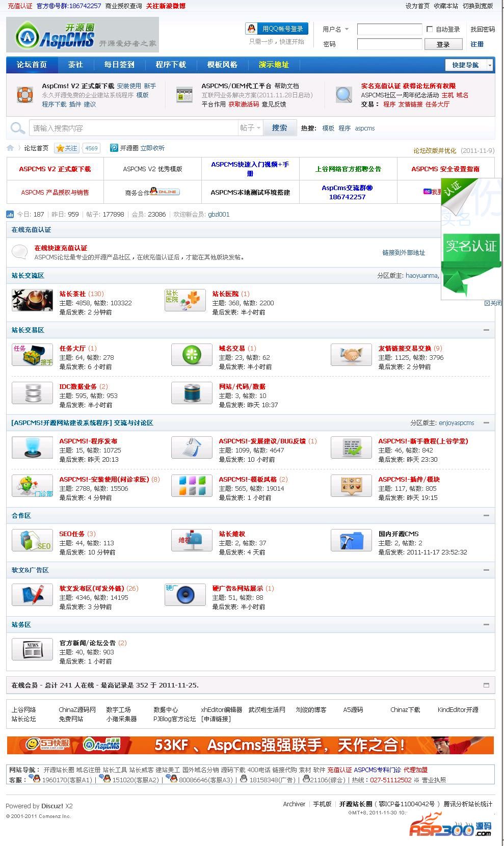Collapse the ASPCMS 交流与讨论区 section
Screen dimensions: 504x846
486,423
